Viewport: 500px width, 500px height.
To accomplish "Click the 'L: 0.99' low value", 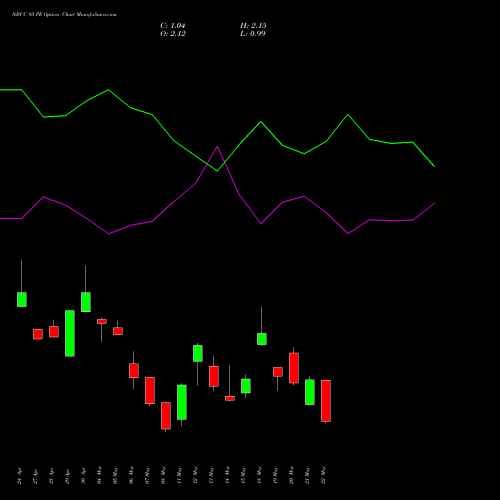I will tap(253, 34).
